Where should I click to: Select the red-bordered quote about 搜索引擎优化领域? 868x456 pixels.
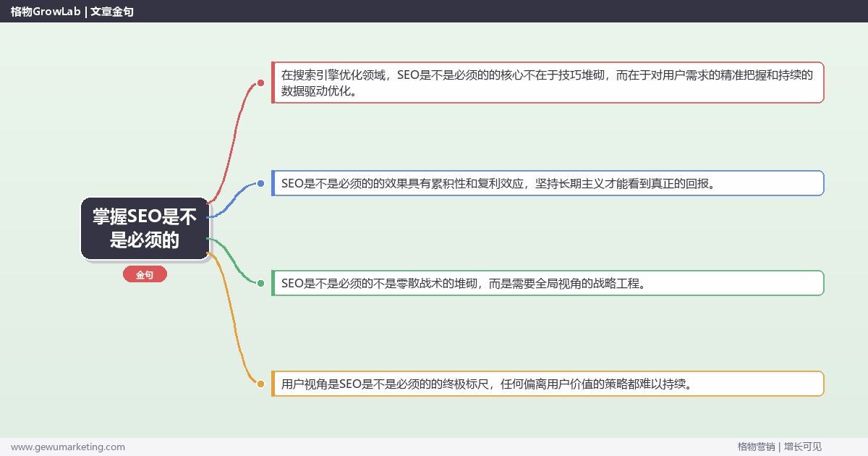coord(548,83)
